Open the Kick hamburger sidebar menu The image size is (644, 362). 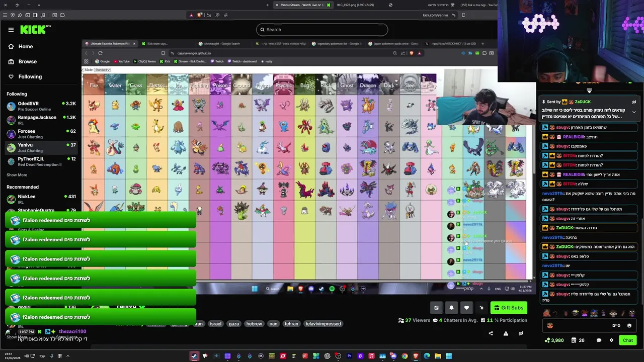pos(11,30)
